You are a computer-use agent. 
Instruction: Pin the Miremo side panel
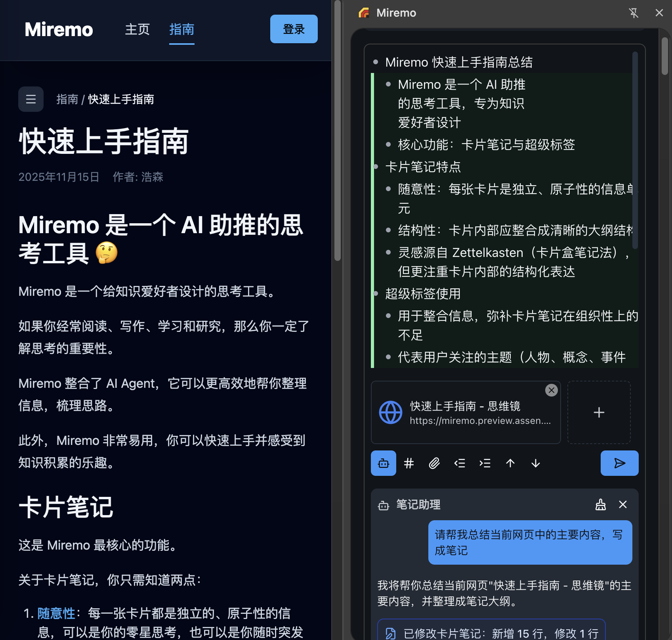pyautogui.click(x=634, y=13)
